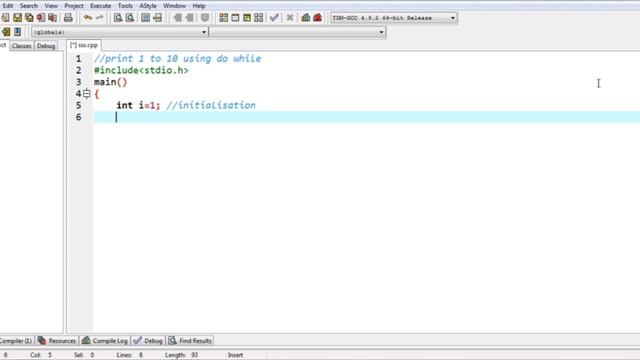Click the Toggle Bookmark shield icon

(x=205, y=18)
